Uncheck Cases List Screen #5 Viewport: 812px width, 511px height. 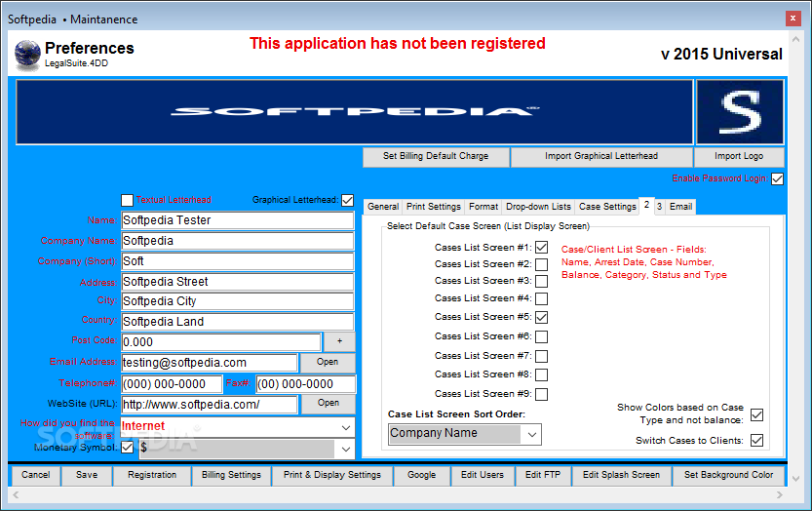542,317
